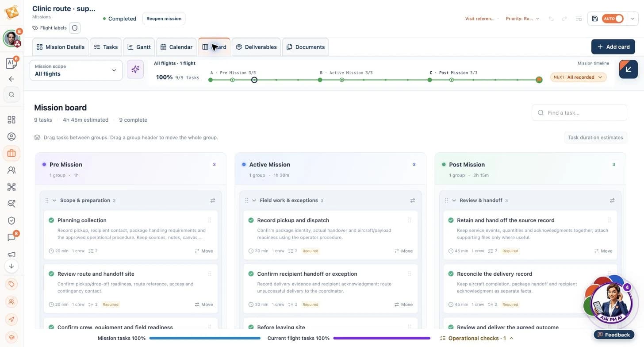Click the Reopen mission button
This screenshot has width=644, height=347.
pos(164,19)
